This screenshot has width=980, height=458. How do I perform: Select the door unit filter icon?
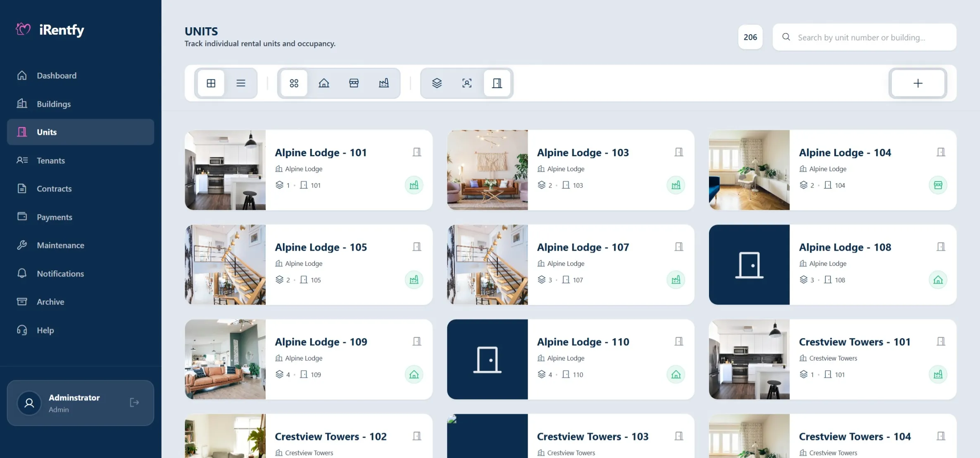pyautogui.click(x=497, y=83)
